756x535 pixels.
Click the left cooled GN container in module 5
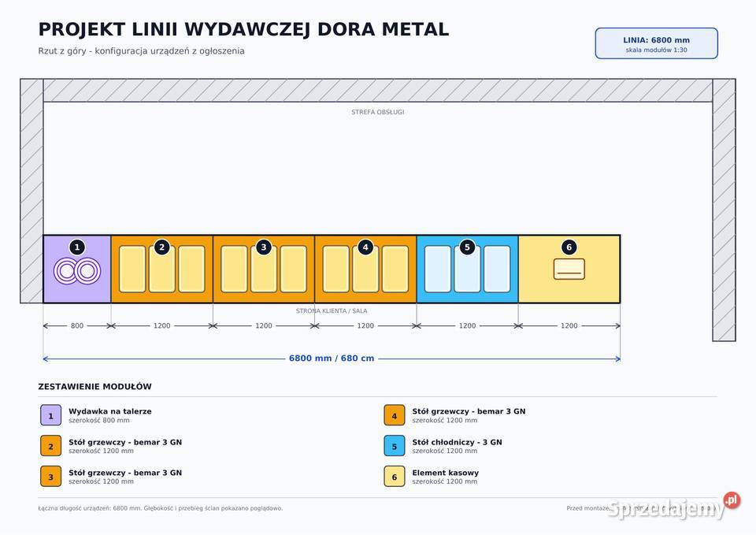(437, 269)
